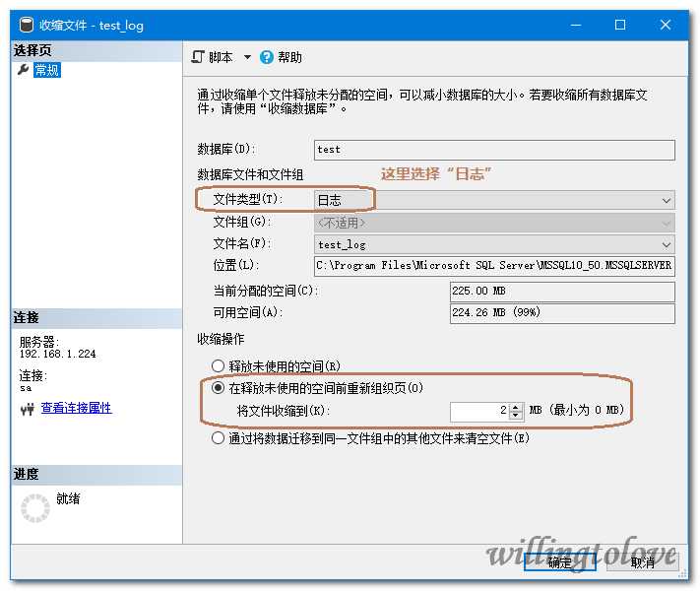Click the 确定 button
This screenshot has height=591, width=700.
point(560,562)
